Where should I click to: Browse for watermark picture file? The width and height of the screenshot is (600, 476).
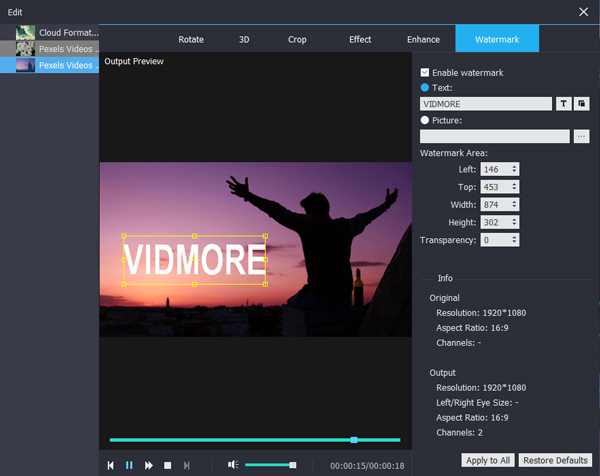581,136
